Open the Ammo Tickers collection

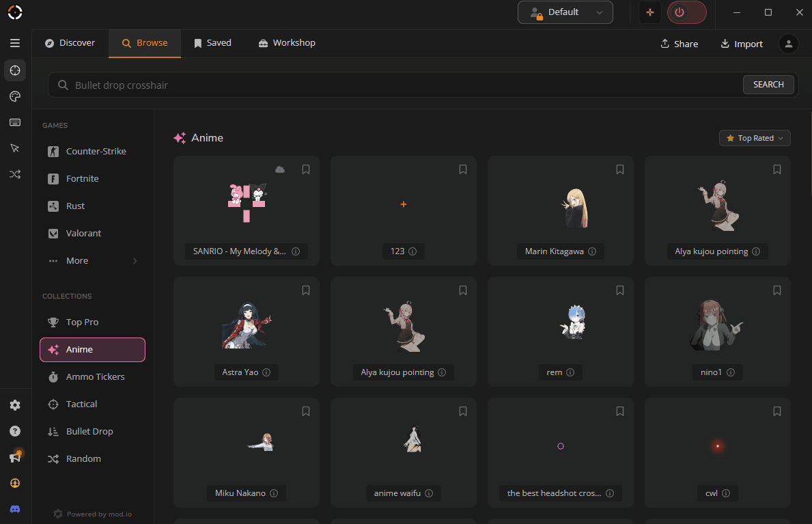[x=92, y=377]
